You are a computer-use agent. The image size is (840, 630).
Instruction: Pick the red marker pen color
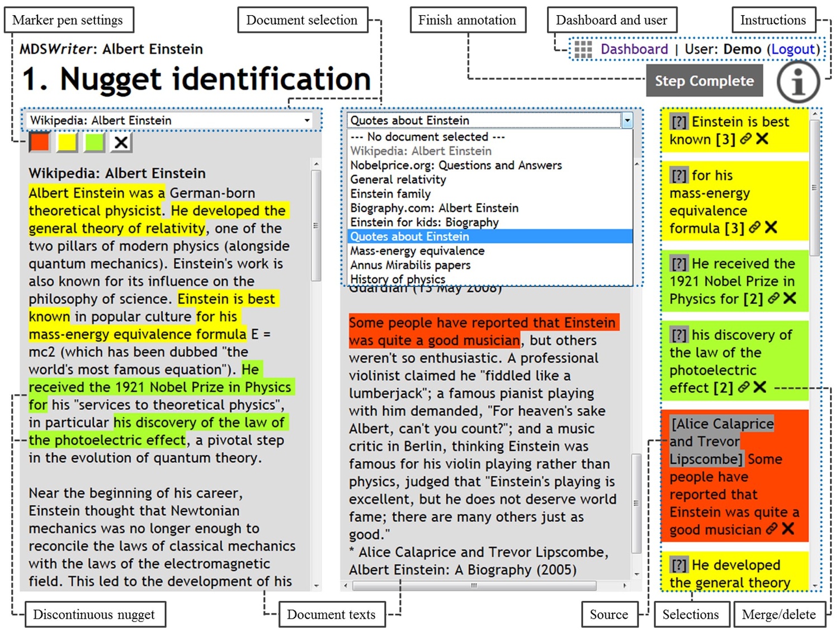click(40, 143)
